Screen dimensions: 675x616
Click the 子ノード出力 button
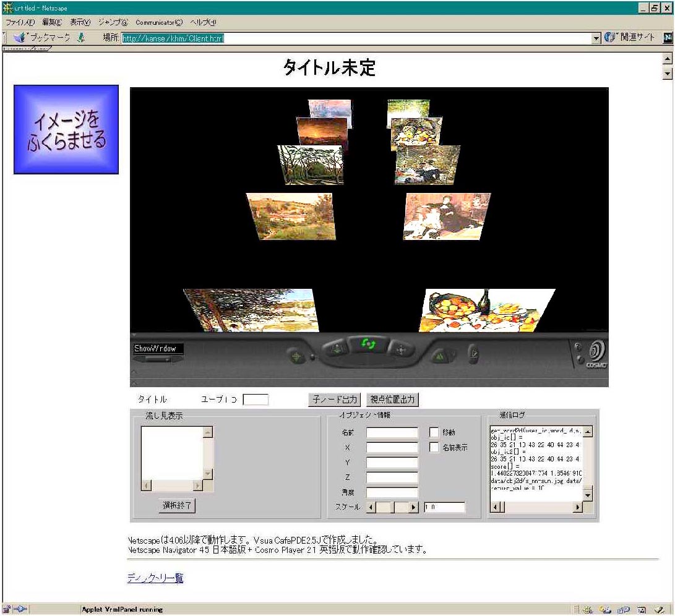coord(335,400)
